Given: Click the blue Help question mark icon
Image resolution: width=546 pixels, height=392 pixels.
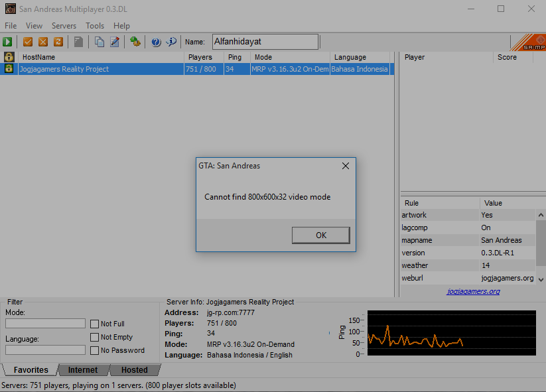Looking at the screenshot, I should (x=156, y=42).
